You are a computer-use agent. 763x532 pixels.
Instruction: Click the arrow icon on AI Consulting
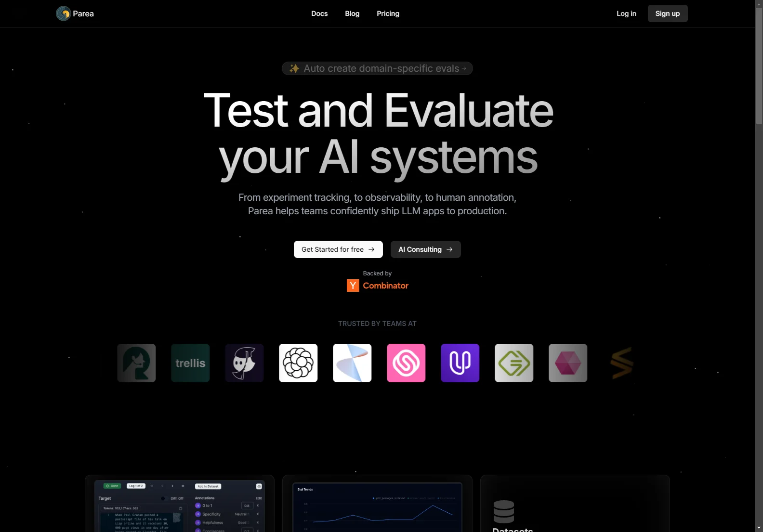click(449, 249)
